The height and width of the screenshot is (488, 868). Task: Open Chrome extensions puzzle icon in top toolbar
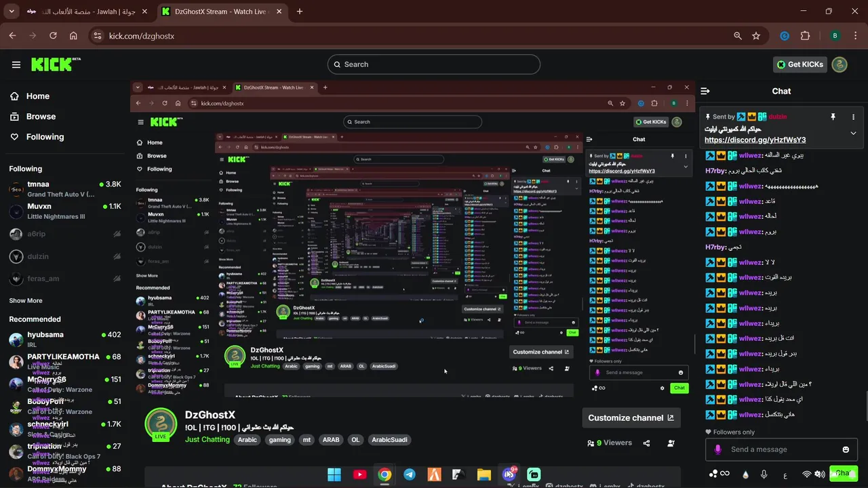coord(805,36)
